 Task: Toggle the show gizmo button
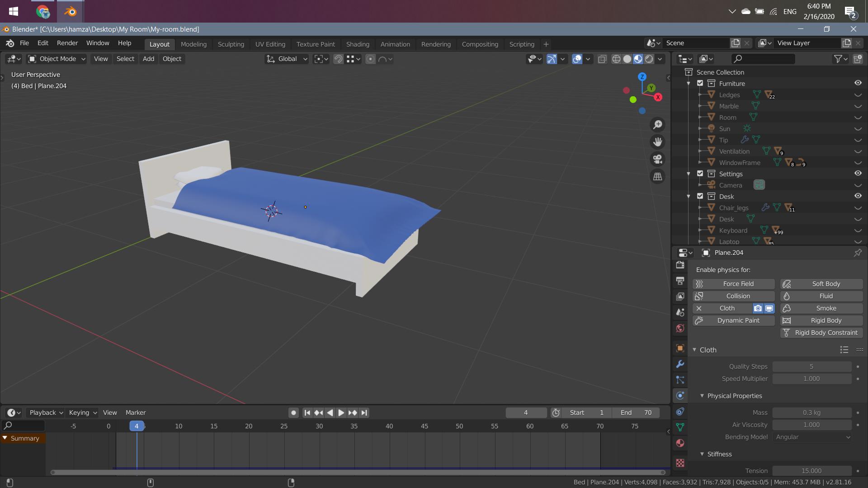(x=552, y=59)
